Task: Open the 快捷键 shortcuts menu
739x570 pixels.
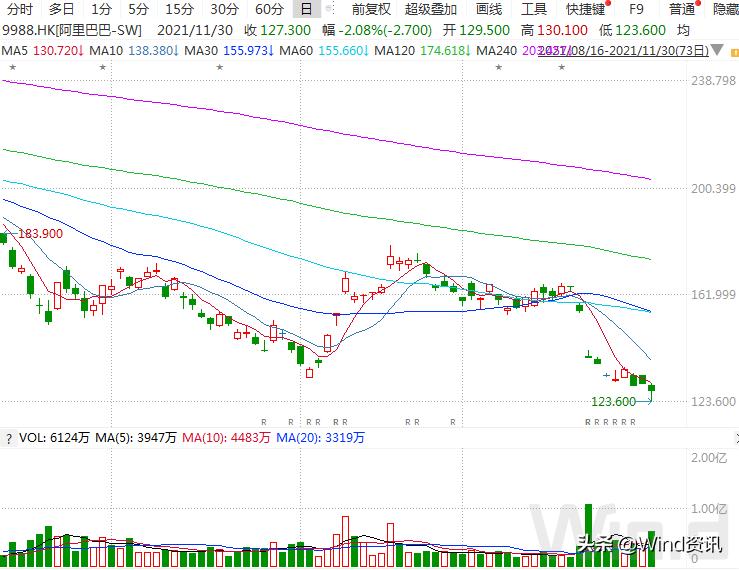Action: 586,9
